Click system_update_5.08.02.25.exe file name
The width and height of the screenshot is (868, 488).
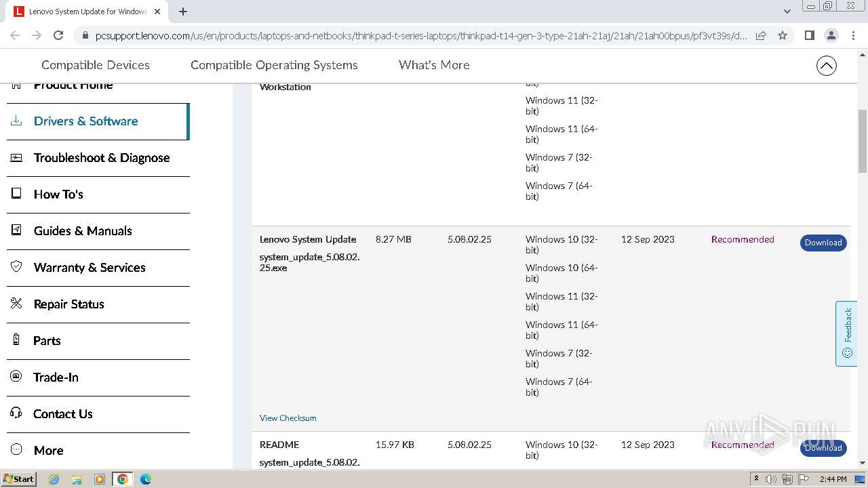(x=309, y=262)
